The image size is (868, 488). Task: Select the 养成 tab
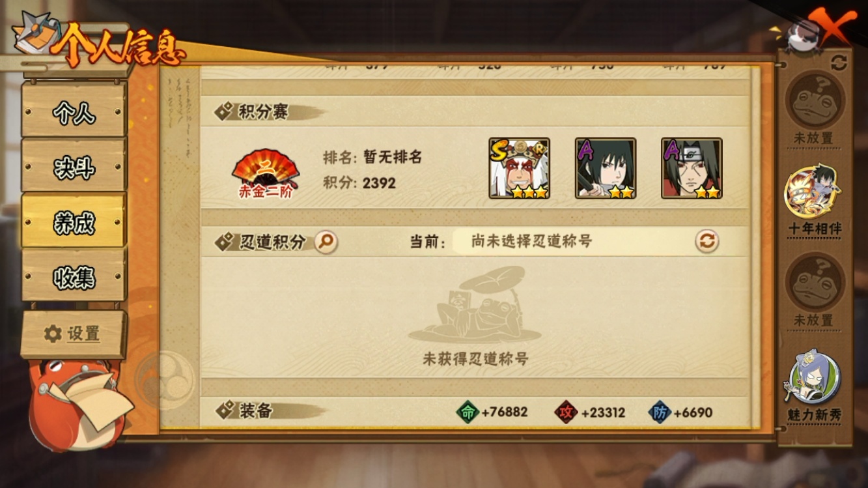coord(74,222)
